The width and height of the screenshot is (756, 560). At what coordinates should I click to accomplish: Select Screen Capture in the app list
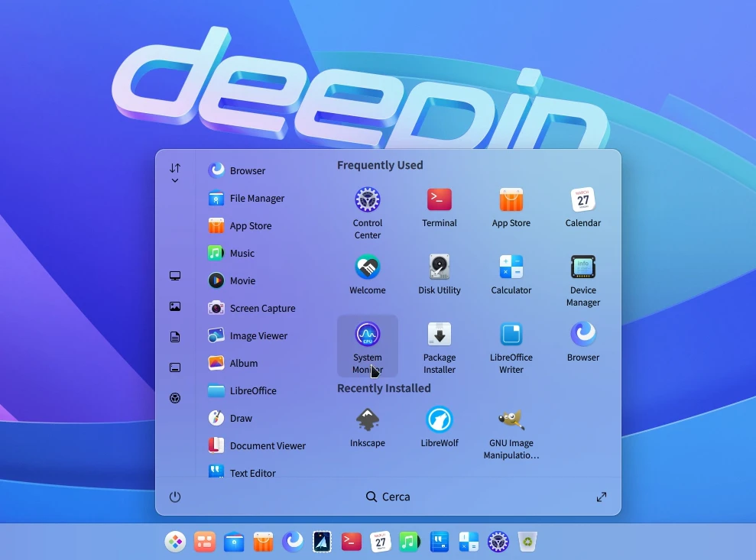263,308
